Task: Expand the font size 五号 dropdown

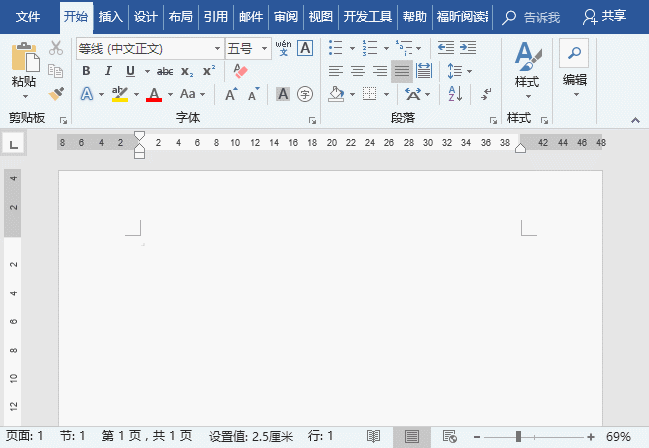Action: [x=265, y=48]
